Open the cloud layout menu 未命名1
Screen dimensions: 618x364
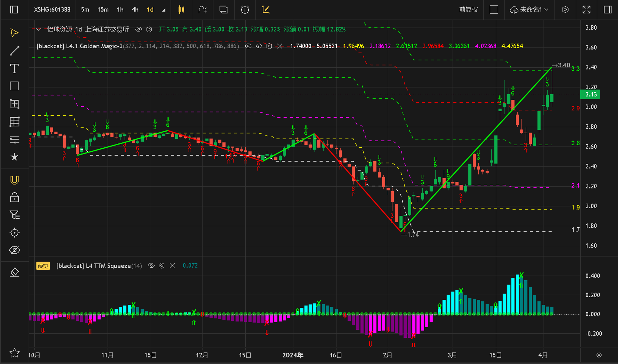tap(529, 10)
